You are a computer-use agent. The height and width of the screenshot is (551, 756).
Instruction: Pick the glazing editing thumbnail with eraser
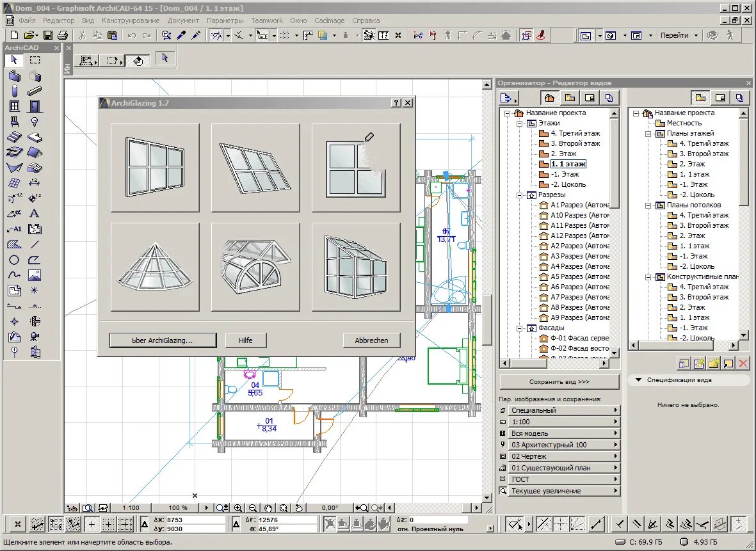tap(356, 168)
